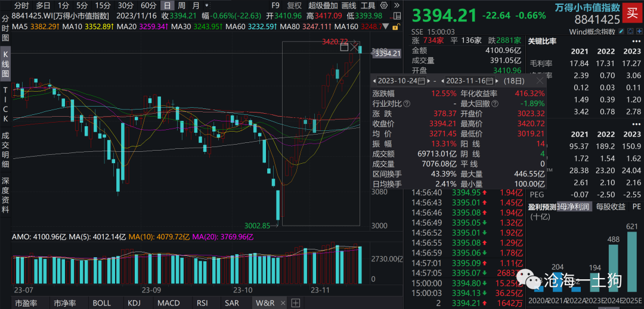Open 分时图 side tab

(x=5, y=29)
